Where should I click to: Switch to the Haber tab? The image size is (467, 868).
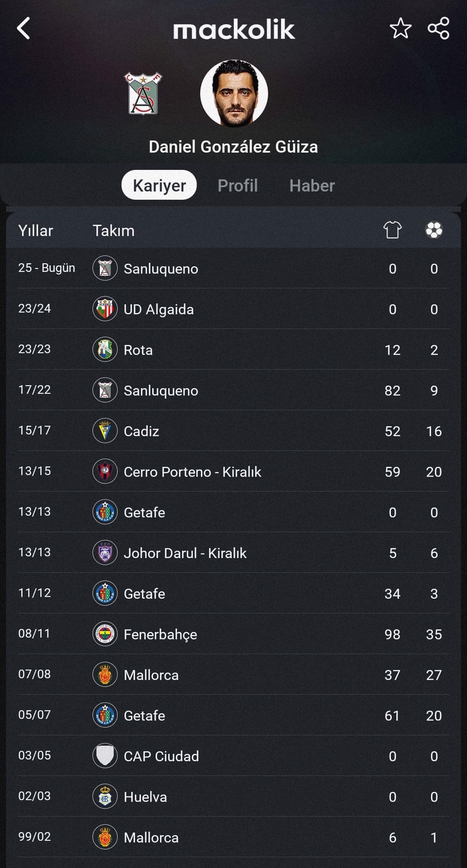[312, 185]
